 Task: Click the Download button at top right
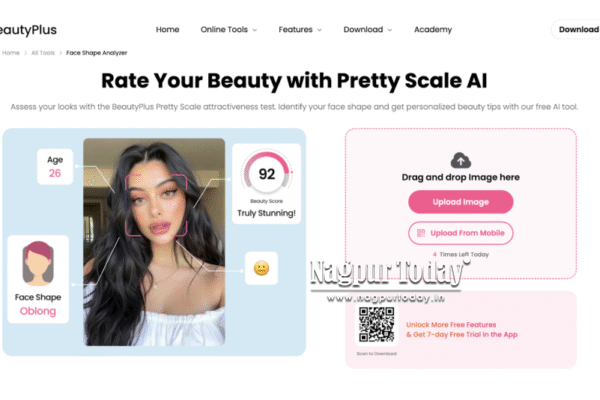click(576, 29)
